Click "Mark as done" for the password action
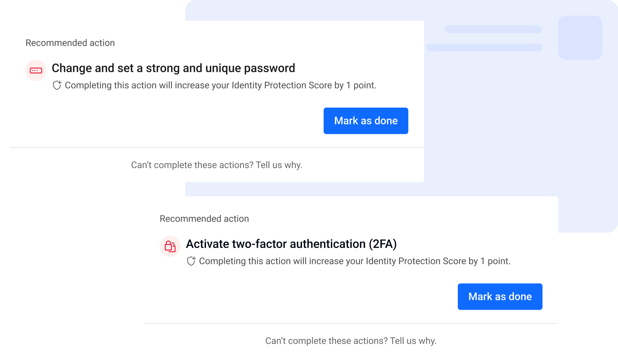This screenshot has width=618, height=364. click(366, 121)
